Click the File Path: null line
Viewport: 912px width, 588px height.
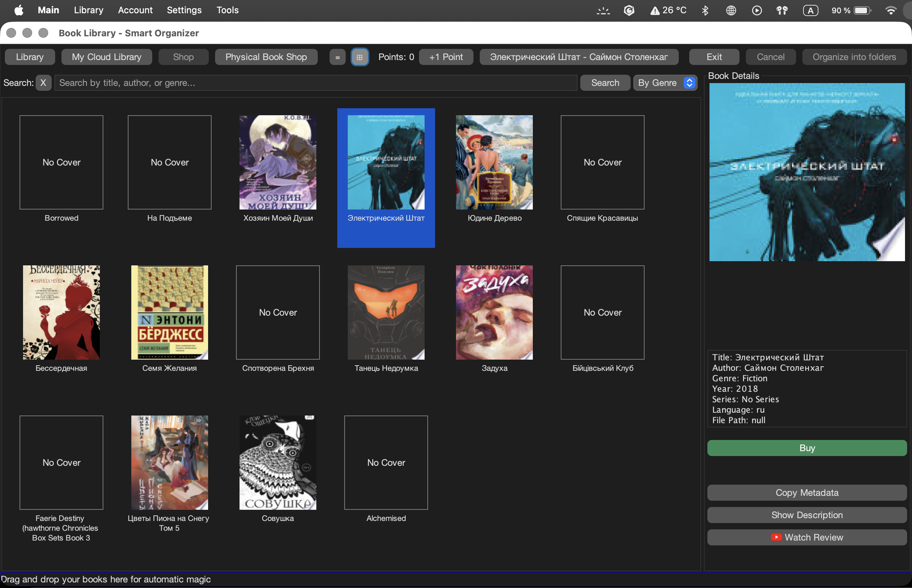[738, 420]
